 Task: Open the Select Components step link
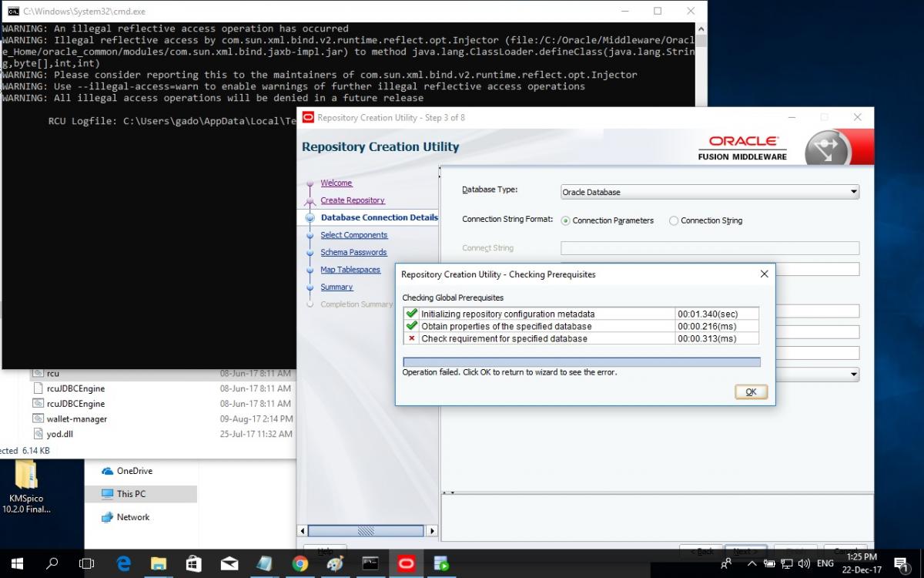(353, 235)
